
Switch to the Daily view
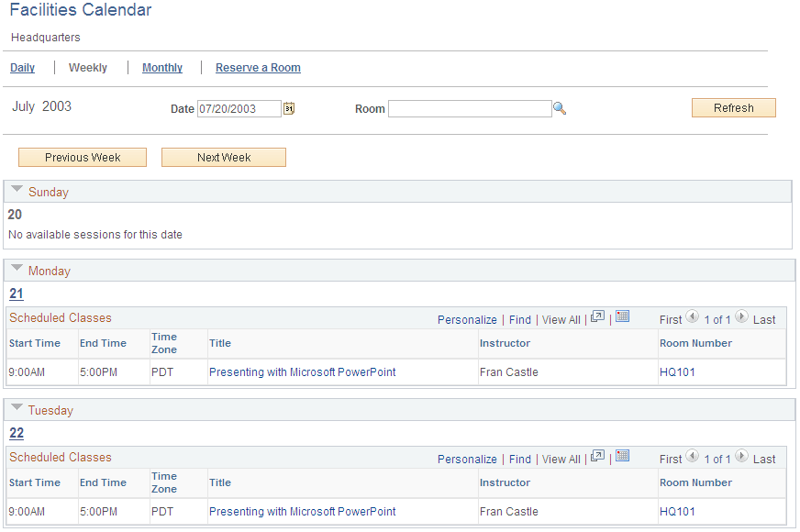coord(22,68)
